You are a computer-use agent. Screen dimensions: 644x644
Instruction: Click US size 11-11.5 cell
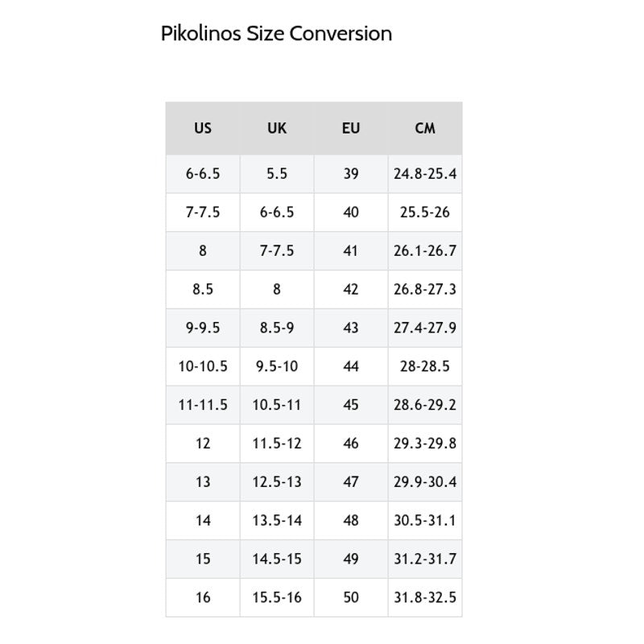203,405
